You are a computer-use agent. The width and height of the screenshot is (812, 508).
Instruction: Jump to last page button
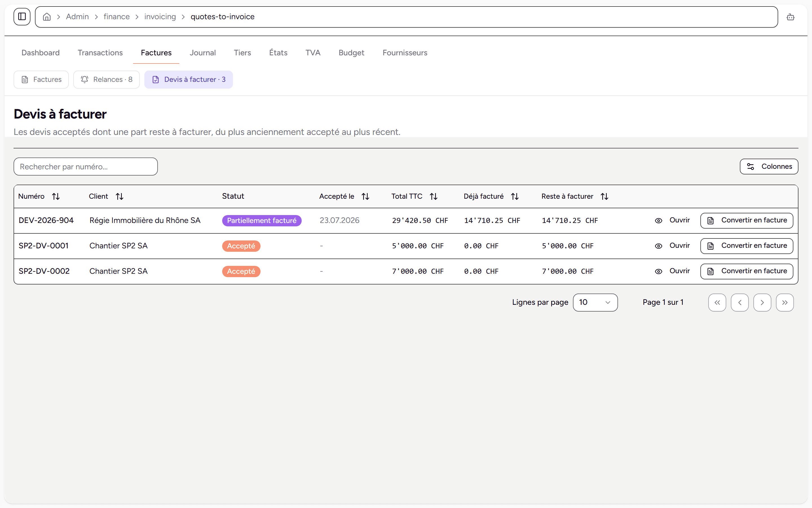[x=784, y=302]
